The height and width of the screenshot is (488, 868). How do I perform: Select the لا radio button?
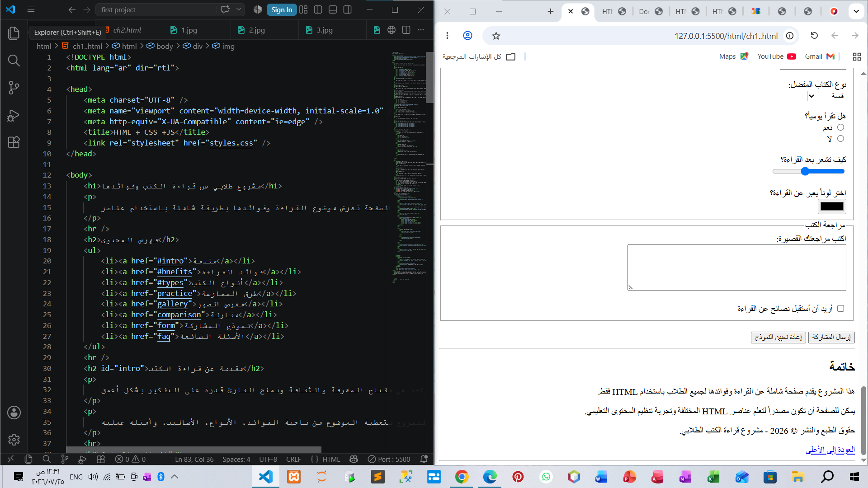coord(840,139)
